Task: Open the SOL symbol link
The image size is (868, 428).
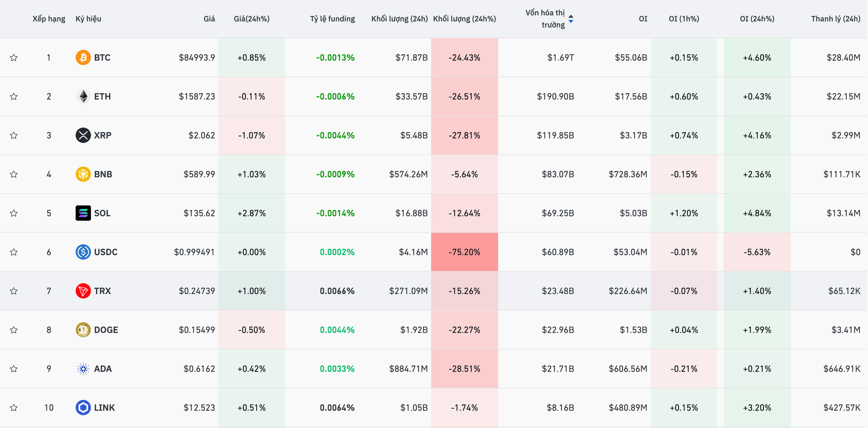Action: [102, 213]
